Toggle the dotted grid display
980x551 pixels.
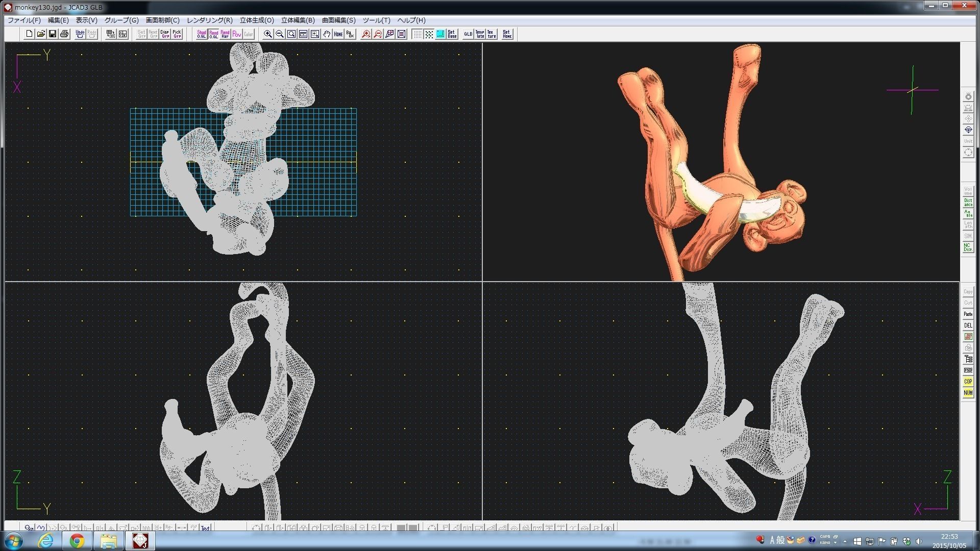418,34
